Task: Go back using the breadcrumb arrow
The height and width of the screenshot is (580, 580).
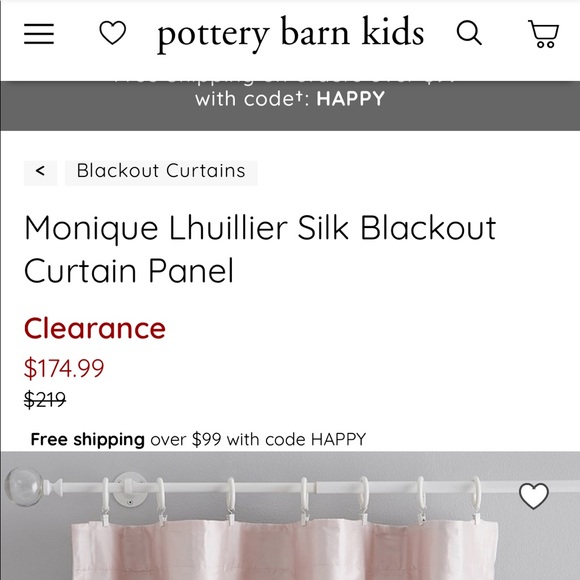Action: (x=40, y=172)
